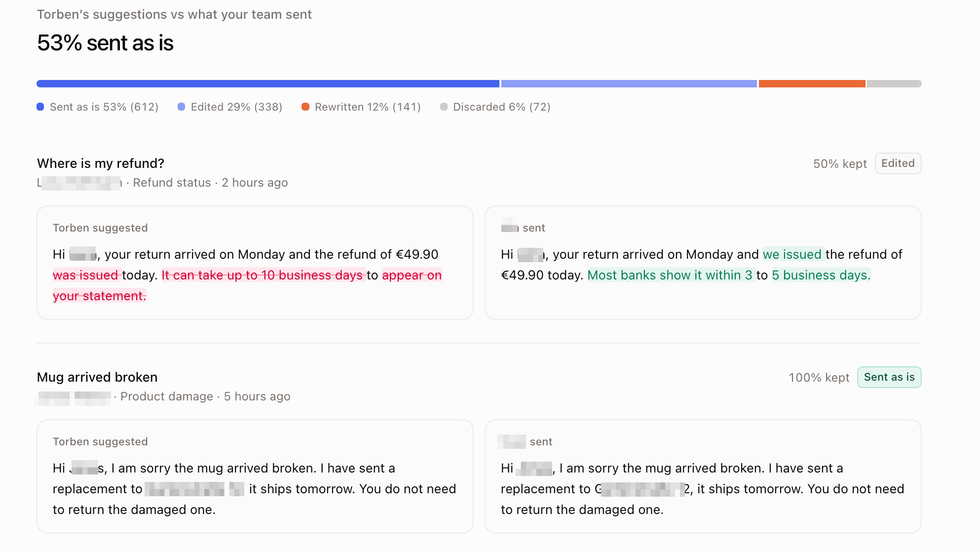
Task: Click Torben's suggestions vs what your team sent
Action: (x=174, y=14)
